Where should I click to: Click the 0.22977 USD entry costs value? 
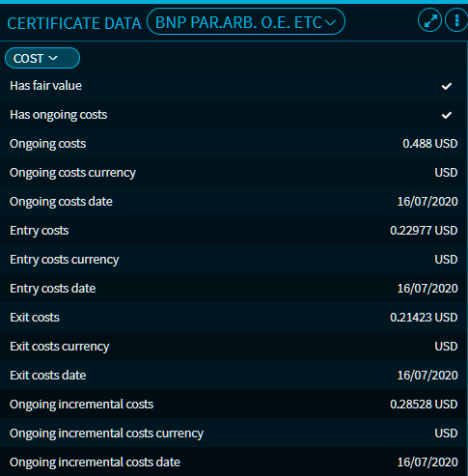[424, 231]
